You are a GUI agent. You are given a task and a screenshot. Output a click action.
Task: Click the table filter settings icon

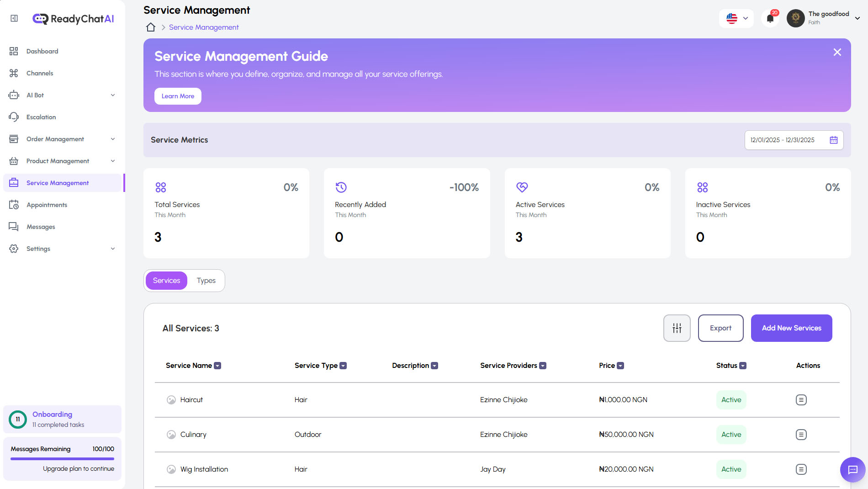pos(677,328)
